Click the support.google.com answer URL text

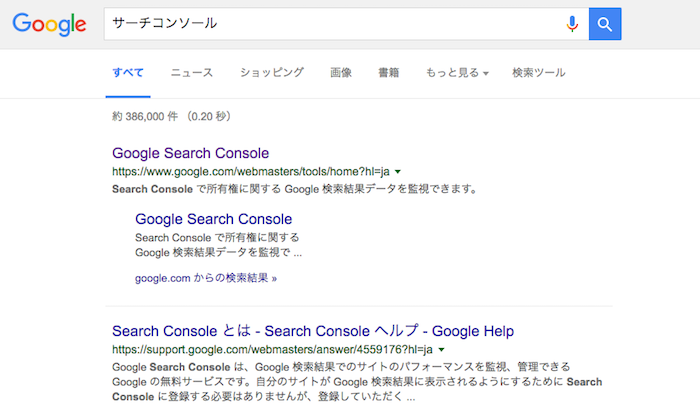click(272, 350)
